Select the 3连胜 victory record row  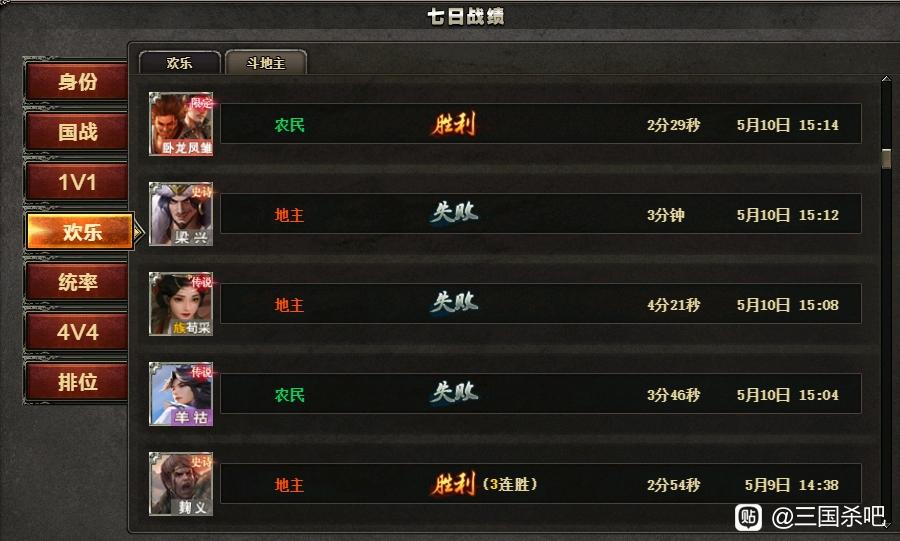point(541,484)
